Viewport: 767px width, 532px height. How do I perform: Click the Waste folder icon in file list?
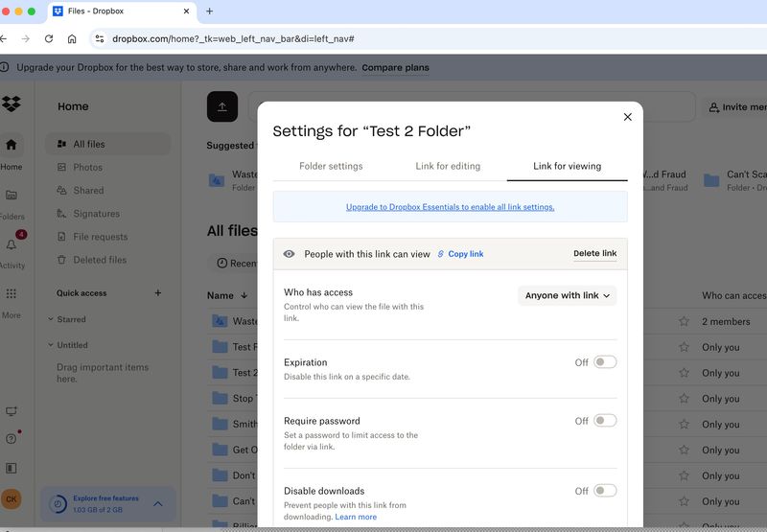(x=221, y=321)
